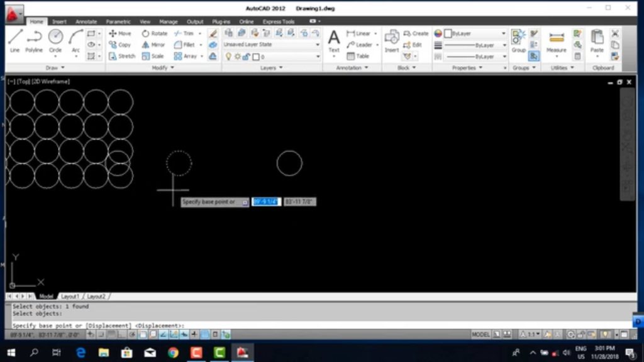Open the Measure tool
Screen dimensions: 644x362
click(556, 41)
